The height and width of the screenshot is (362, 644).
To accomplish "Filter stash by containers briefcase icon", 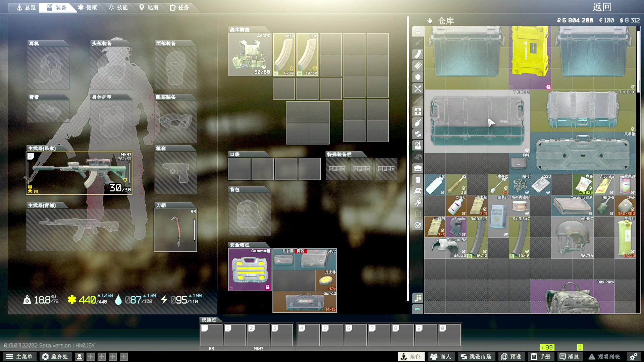I will click(418, 168).
